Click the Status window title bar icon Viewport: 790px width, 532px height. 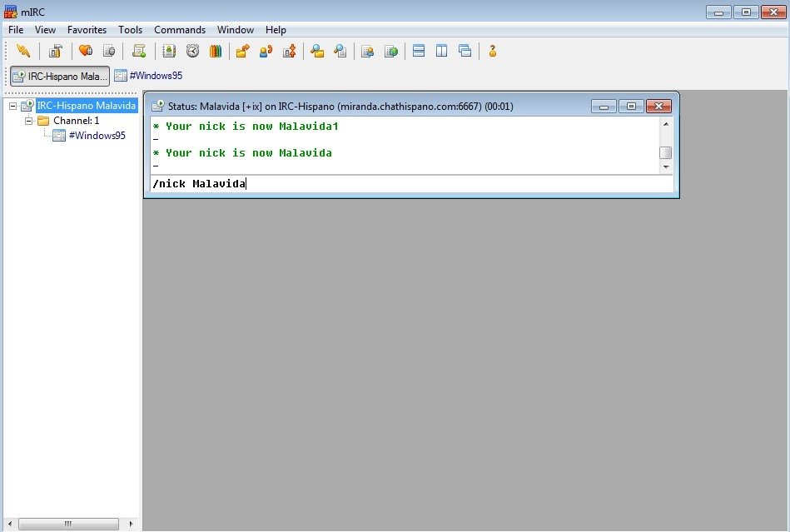click(157, 106)
